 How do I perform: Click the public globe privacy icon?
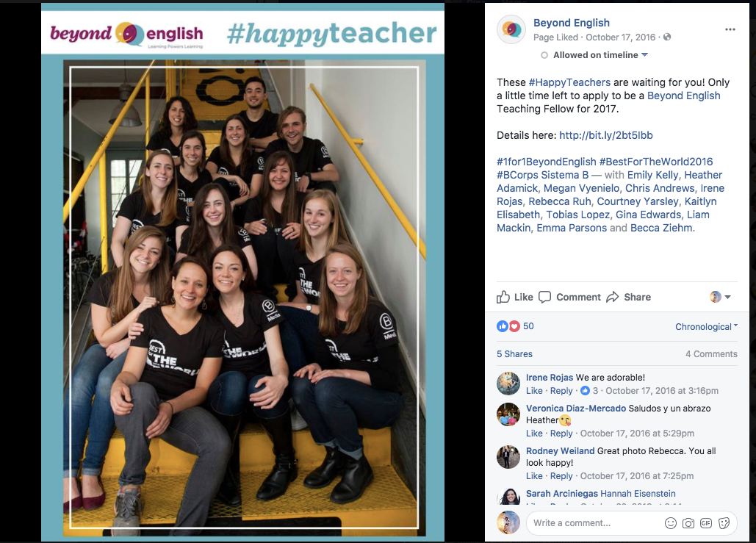pyautogui.click(x=667, y=37)
